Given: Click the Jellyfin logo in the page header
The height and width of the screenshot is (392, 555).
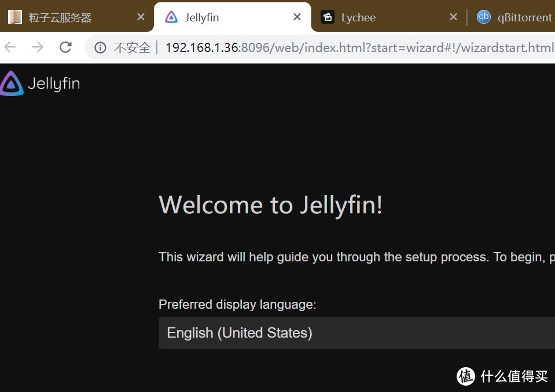Looking at the screenshot, I should (40, 83).
